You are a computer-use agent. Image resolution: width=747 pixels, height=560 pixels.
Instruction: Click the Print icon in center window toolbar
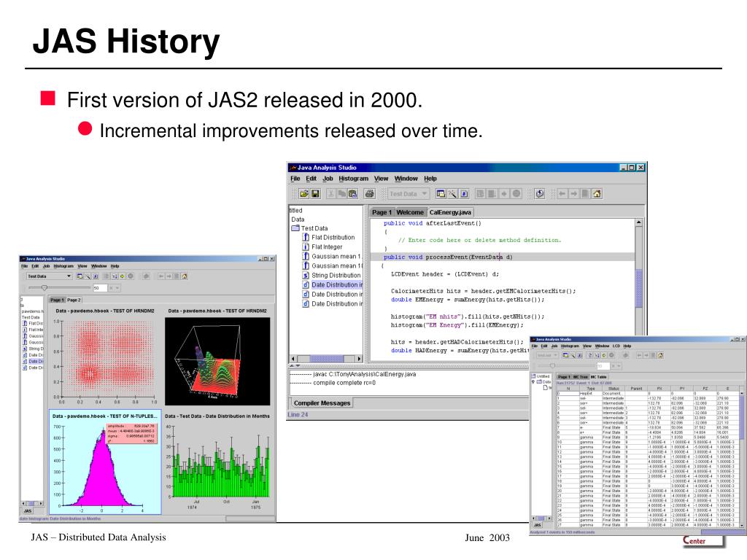369,194
